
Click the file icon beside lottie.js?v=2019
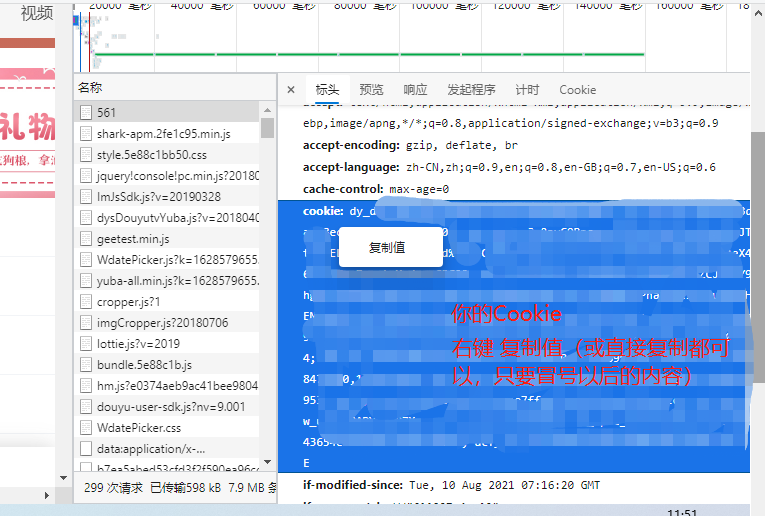pyautogui.click(x=86, y=344)
